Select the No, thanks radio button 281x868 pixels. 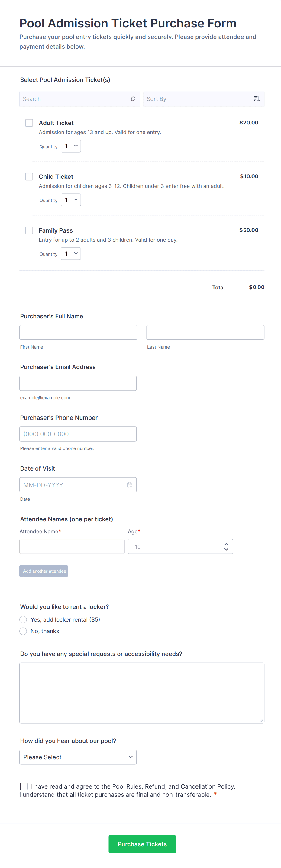(23, 631)
